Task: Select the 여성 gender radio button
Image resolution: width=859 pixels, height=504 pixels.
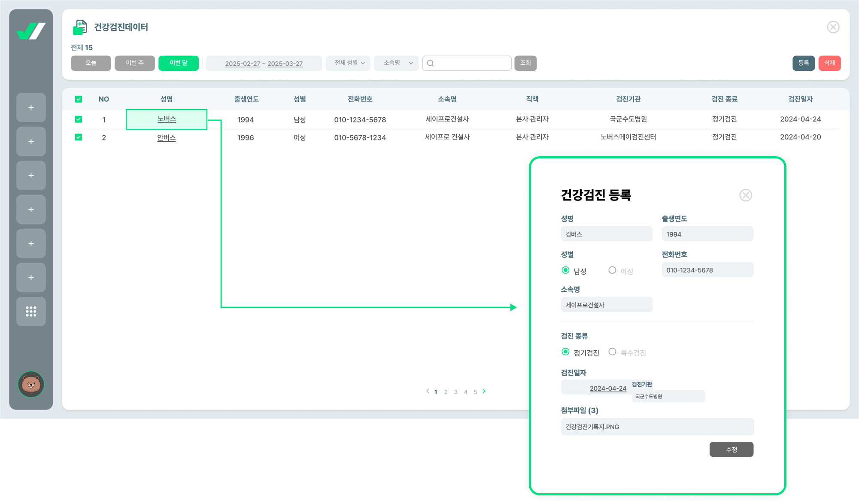Action: click(612, 270)
